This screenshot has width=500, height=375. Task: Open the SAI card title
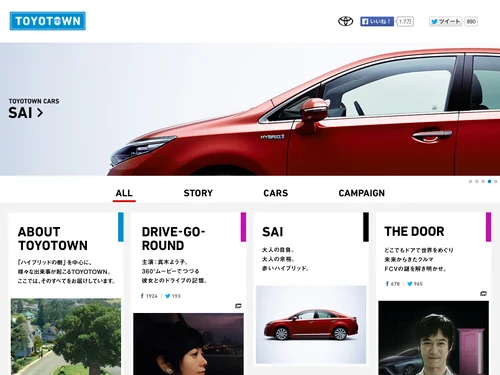pos(273,232)
